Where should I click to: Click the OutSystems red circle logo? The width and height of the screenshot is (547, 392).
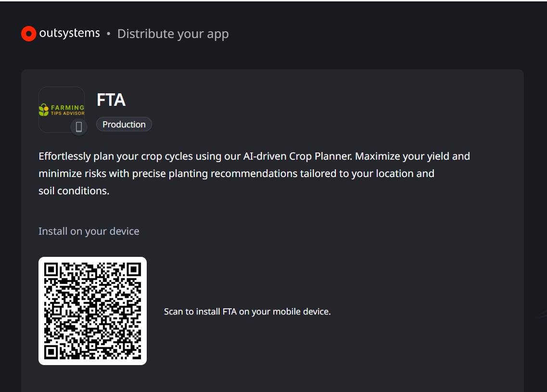[x=28, y=34]
